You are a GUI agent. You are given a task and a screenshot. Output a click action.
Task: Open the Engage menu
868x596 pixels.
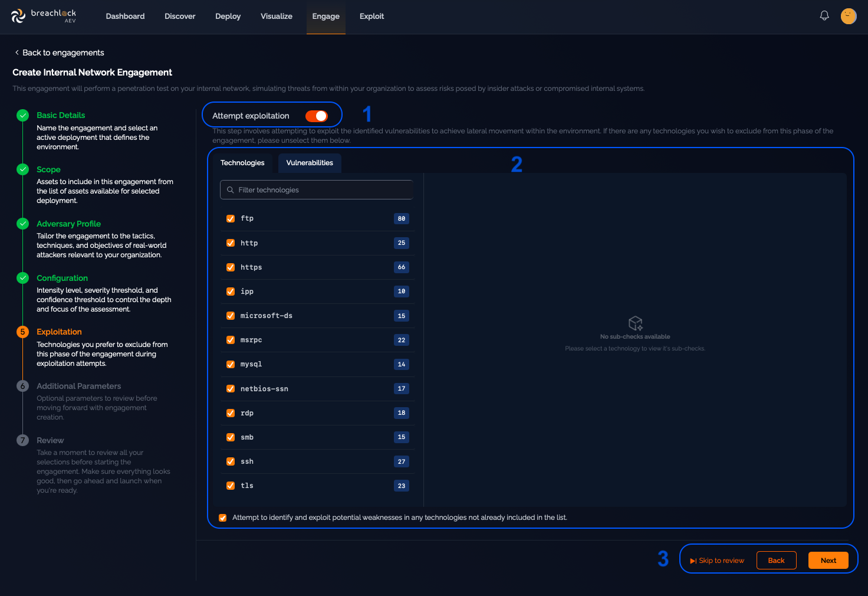325,17
